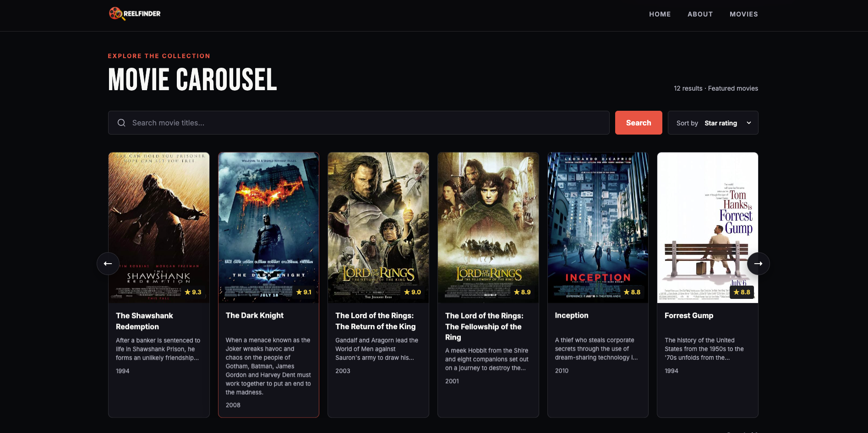The width and height of the screenshot is (868, 433).
Task: Click the 9.3 star rating badge
Action: pyautogui.click(x=193, y=292)
